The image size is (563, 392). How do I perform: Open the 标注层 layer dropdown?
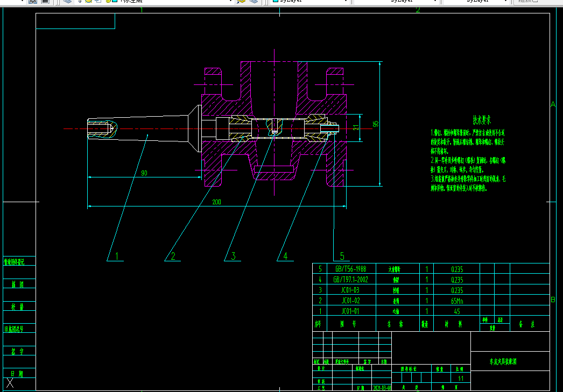click(230, 2)
